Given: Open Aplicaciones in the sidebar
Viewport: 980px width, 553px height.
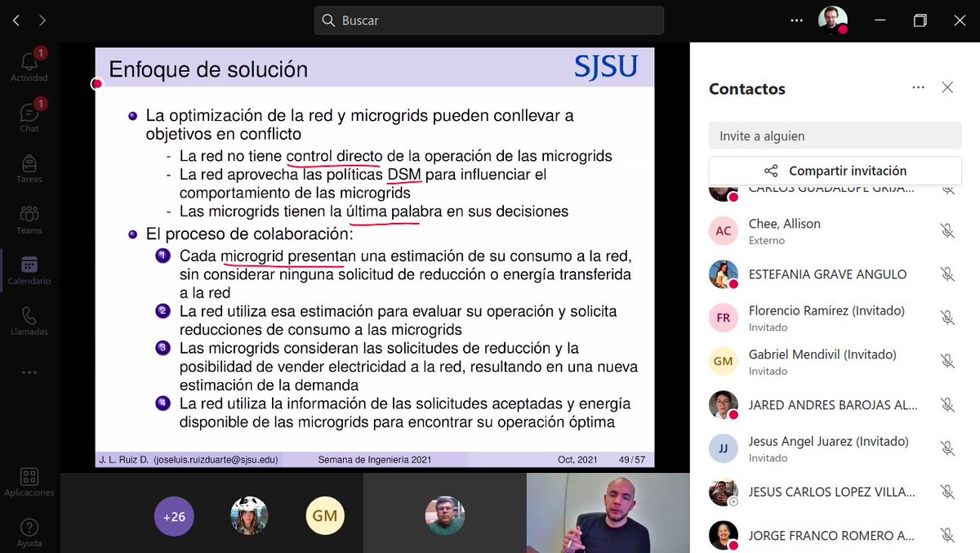Looking at the screenshot, I should click(29, 482).
